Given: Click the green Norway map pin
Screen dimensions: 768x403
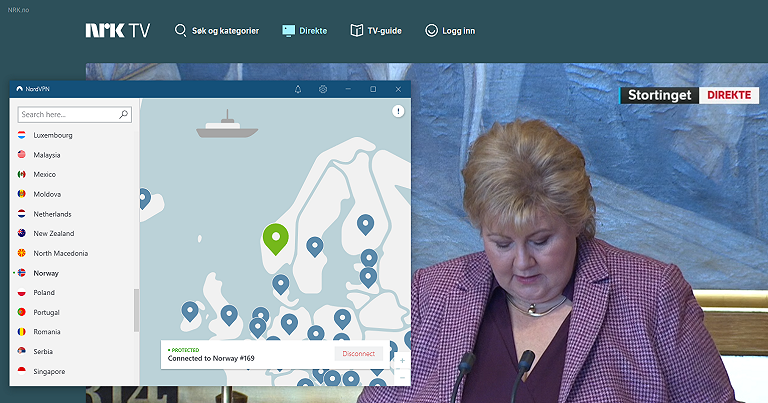Looking at the screenshot, I should coord(276,238).
